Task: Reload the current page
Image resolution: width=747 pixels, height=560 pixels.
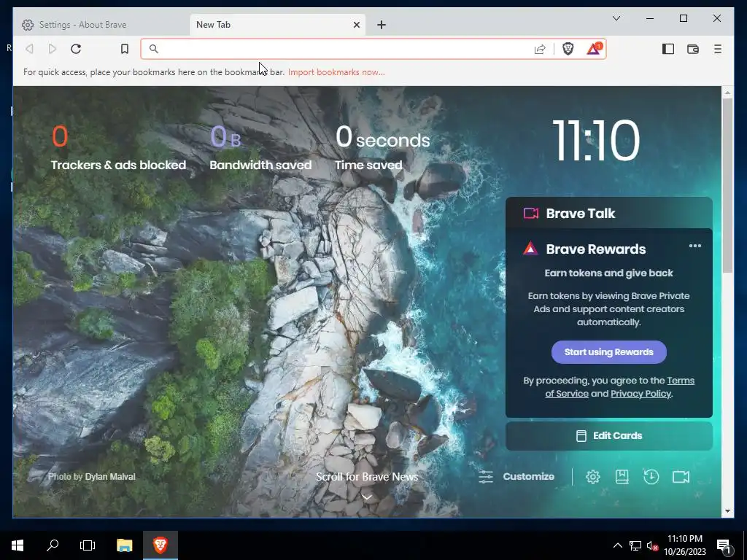Action: [x=76, y=49]
